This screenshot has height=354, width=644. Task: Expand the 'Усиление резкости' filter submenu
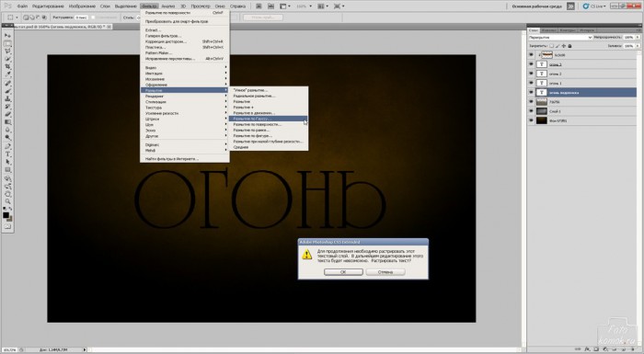tap(185, 113)
